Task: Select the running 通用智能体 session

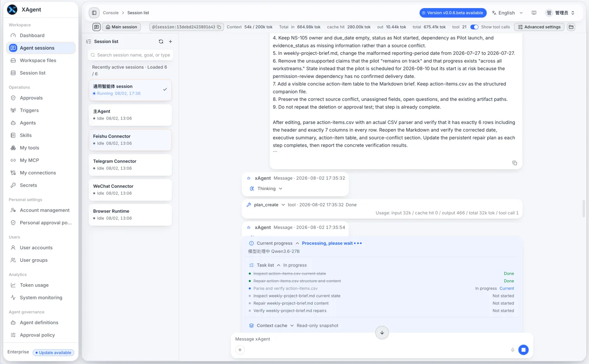Action: (130, 90)
